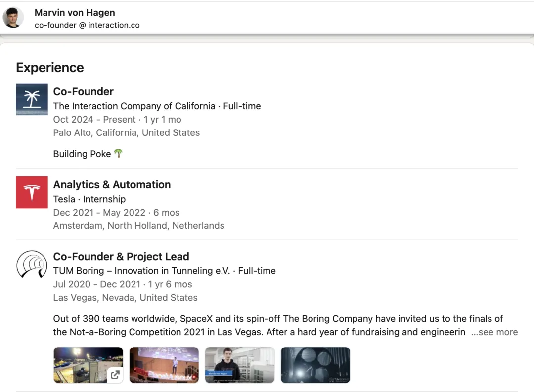Click the Co-Founder & Project Lead title
The height and width of the screenshot is (392, 534).
click(x=121, y=256)
